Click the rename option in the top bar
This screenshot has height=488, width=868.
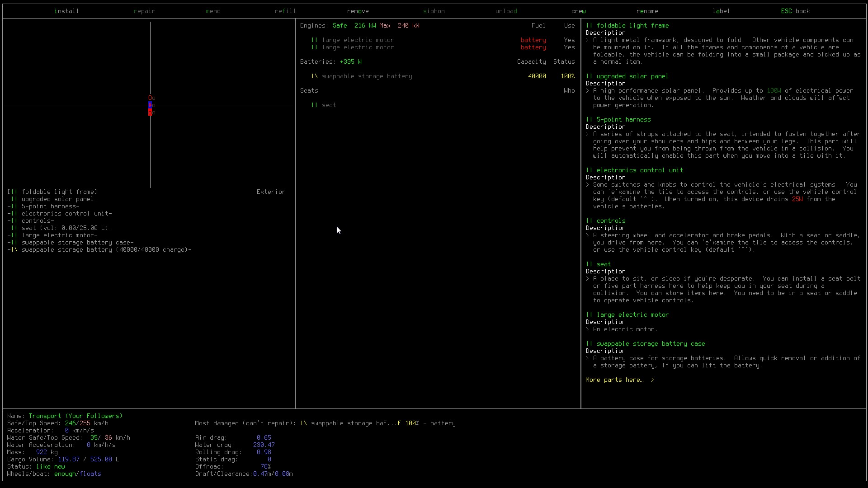click(647, 11)
